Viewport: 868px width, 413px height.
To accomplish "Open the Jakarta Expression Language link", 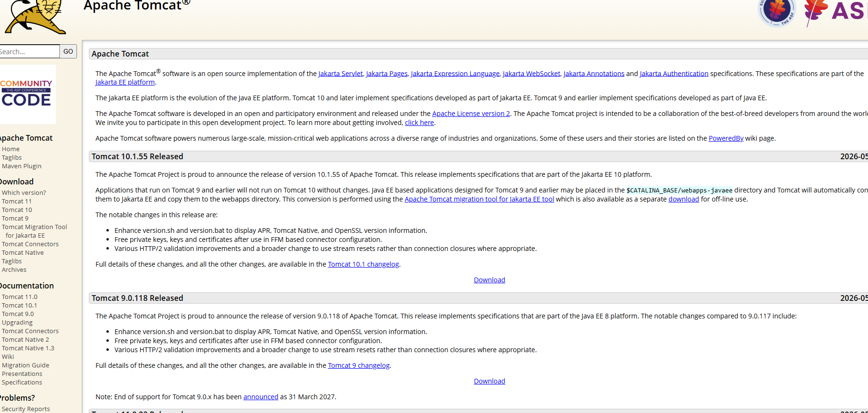I will pos(455,74).
